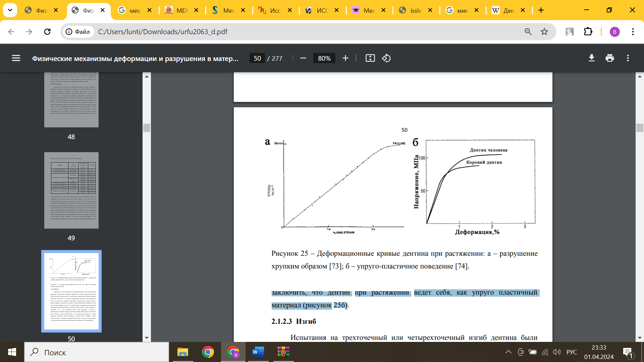
Task: Click document scrollbar down arrow
Action: (640, 338)
